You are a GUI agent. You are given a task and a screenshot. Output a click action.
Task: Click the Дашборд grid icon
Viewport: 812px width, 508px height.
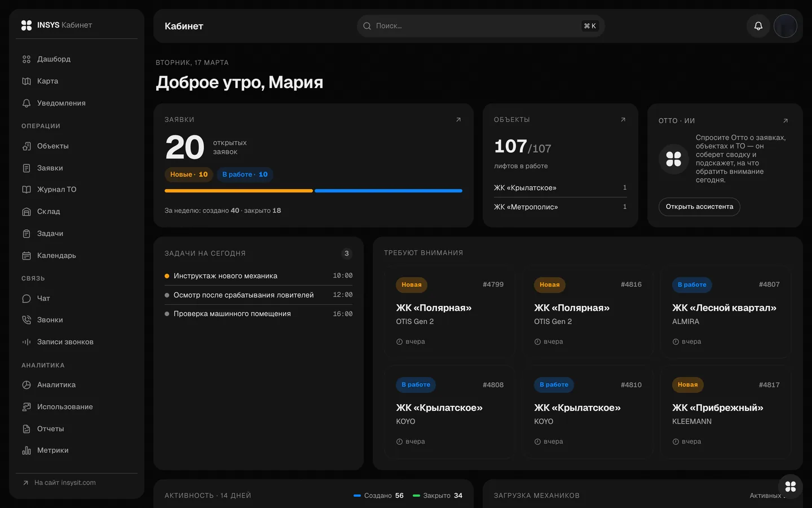pyautogui.click(x=27, y=59)
